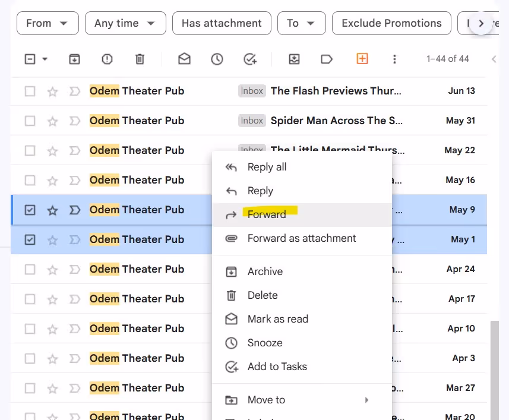Select the Apr 3 email checkbox

30,358
